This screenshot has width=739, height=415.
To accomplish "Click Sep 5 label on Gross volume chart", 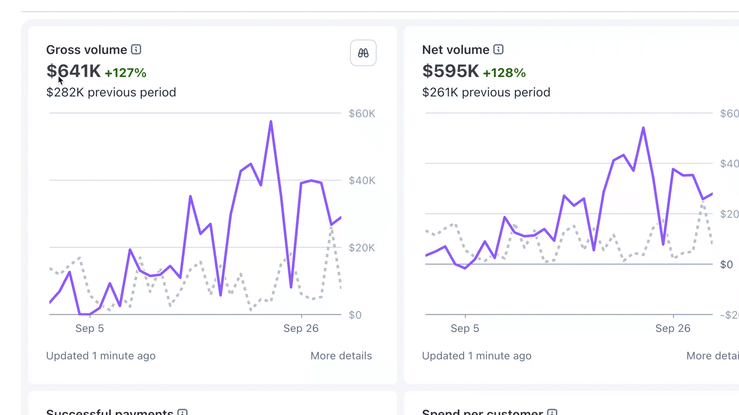I will [x=89, y=327].
